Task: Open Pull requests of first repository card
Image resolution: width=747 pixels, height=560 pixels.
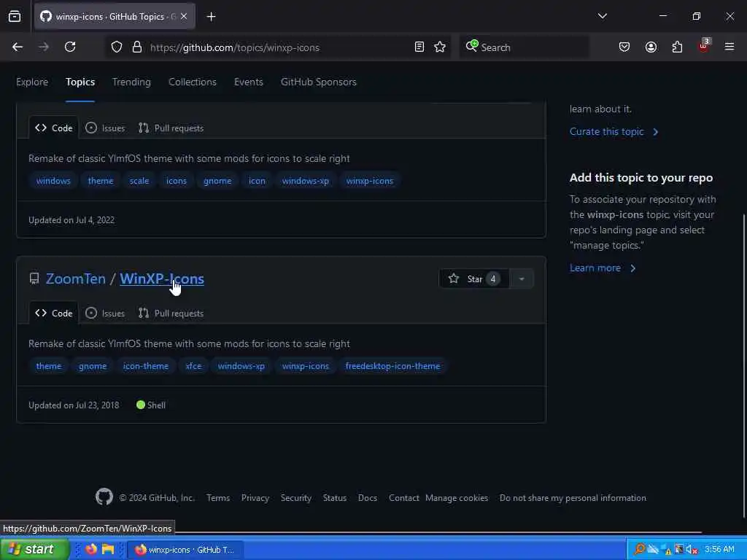Action: (x=171, y=128)
